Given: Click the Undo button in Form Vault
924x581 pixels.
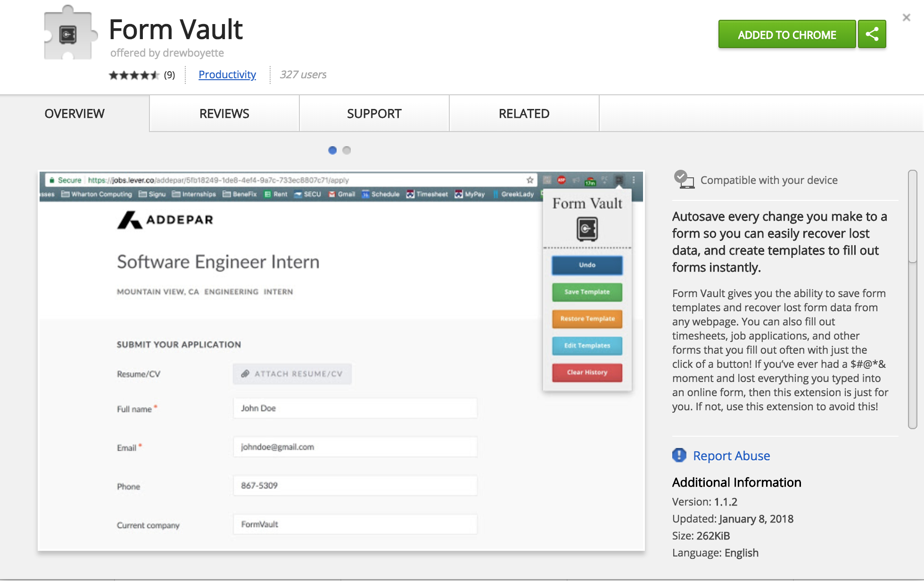Looking at the screenshot, I should 587,266.
